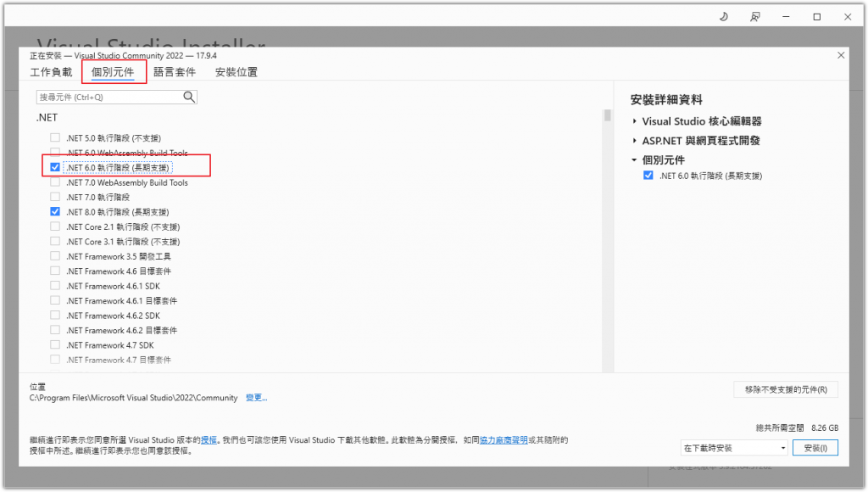Click the 安裝(I) button
868x492 pixels.
point(815,448)
